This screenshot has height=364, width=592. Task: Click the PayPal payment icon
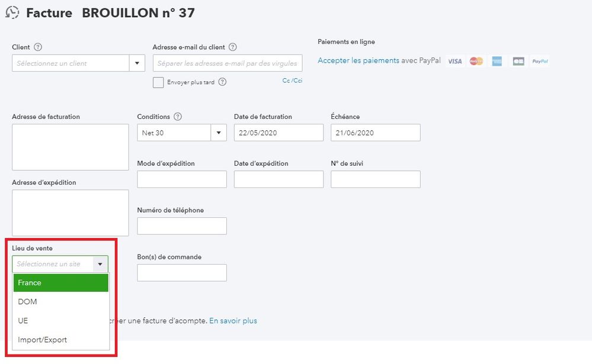coord(540,61)
